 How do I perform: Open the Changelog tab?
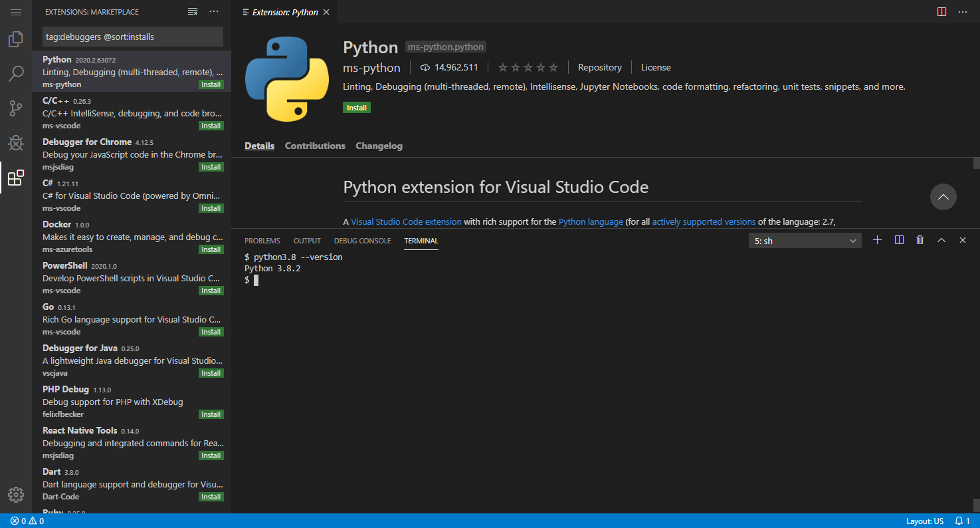(379, 146)
